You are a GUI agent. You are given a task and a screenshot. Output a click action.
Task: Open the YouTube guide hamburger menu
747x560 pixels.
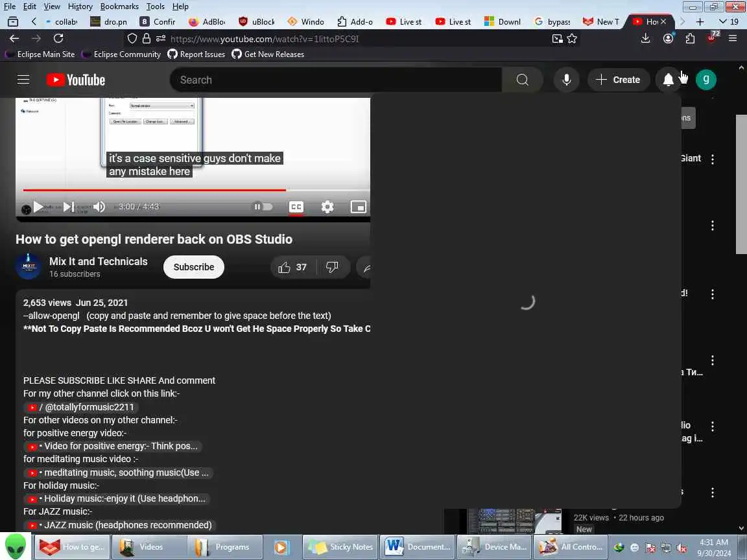pyautogui.click(x=23, y=80)
